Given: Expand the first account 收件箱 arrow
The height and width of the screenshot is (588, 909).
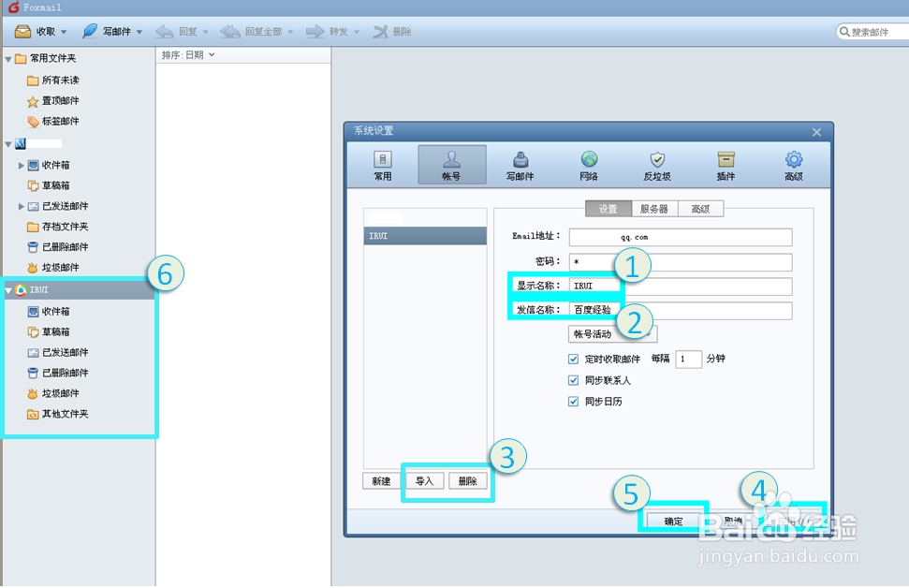Looking at the screenshot, I should point(21,166).
